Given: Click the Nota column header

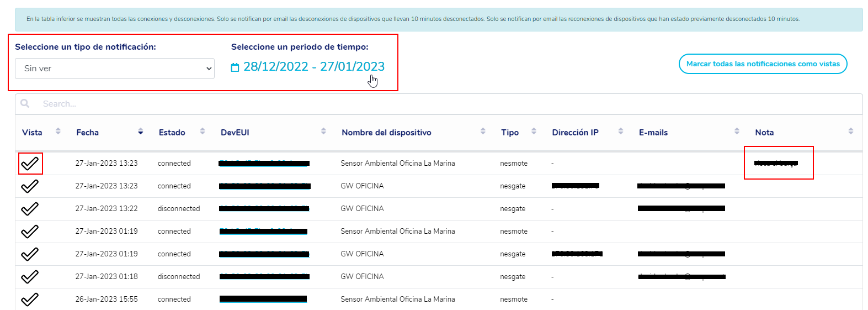Looking at the screenshot, I should click(764, 133).
